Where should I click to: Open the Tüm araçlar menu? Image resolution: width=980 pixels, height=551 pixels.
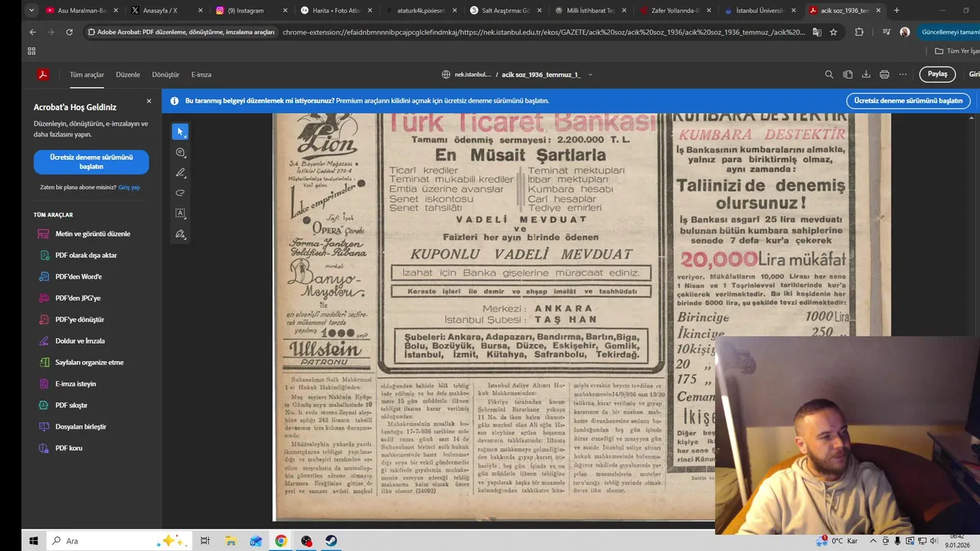(87, 74)
